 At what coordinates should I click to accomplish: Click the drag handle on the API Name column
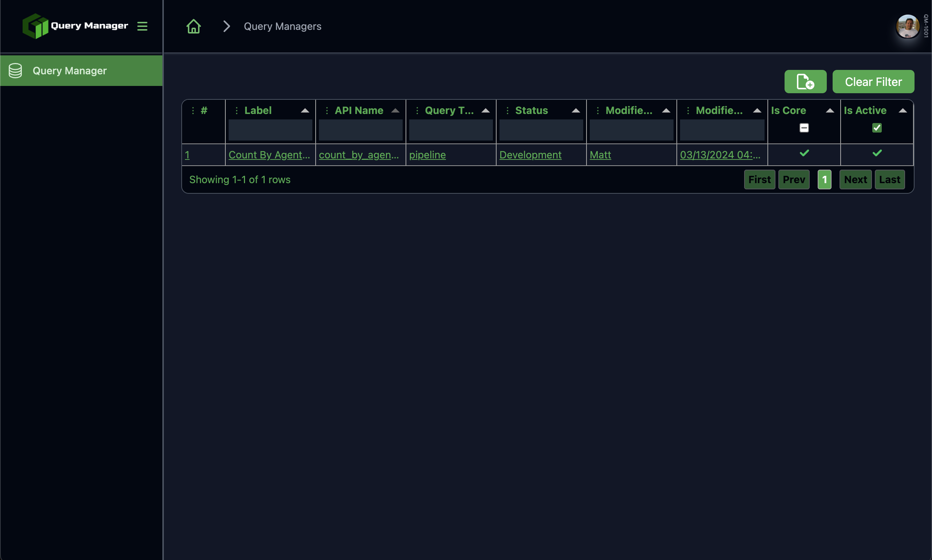[327, 110]
